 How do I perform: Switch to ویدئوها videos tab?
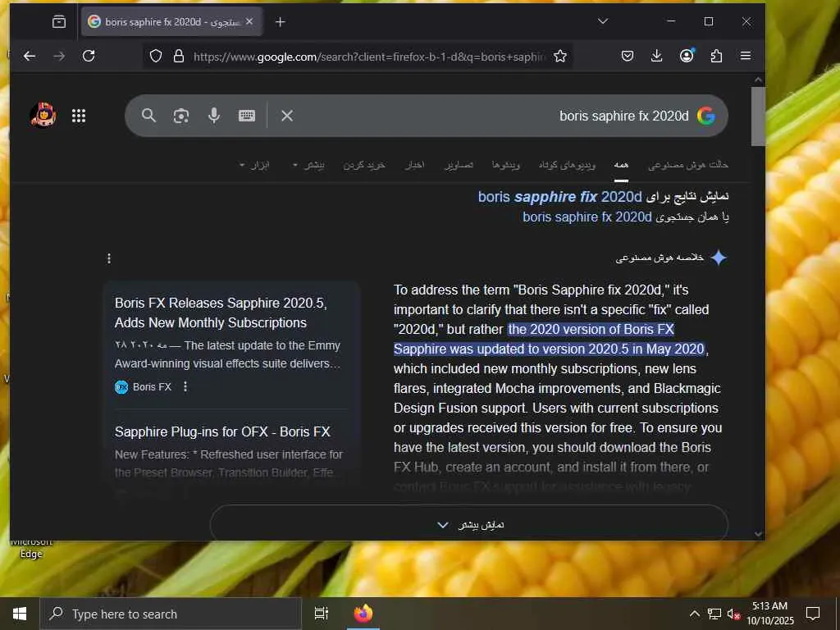[505, 165]
